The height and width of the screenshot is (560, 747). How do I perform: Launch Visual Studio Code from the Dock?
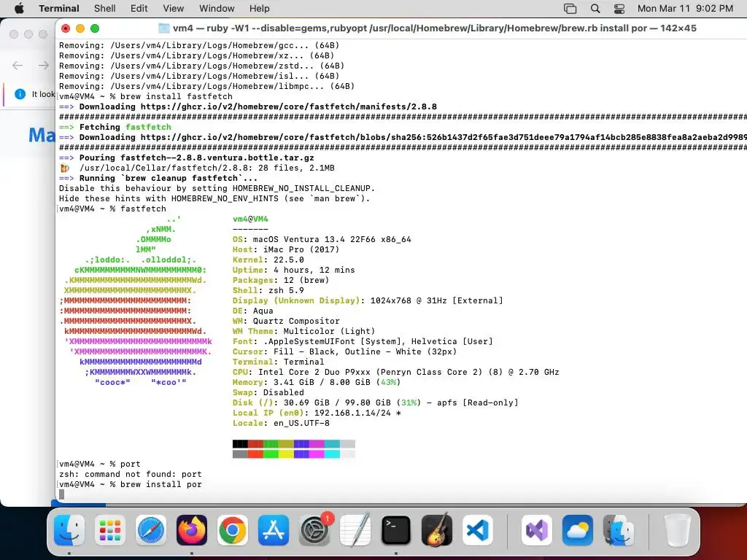[478, 530]
